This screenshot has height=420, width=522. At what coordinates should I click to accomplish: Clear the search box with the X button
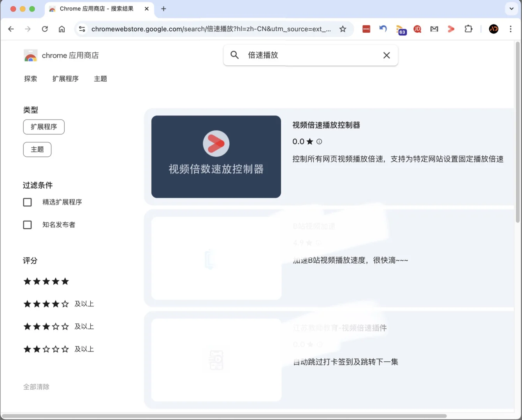coord(386,55)
